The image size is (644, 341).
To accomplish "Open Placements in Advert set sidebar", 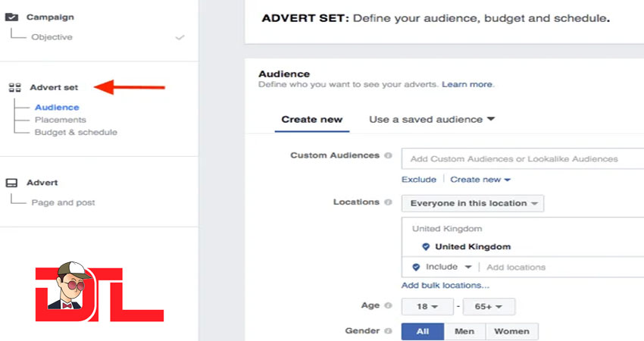I will pyautogui.click(x=60, y=120).
